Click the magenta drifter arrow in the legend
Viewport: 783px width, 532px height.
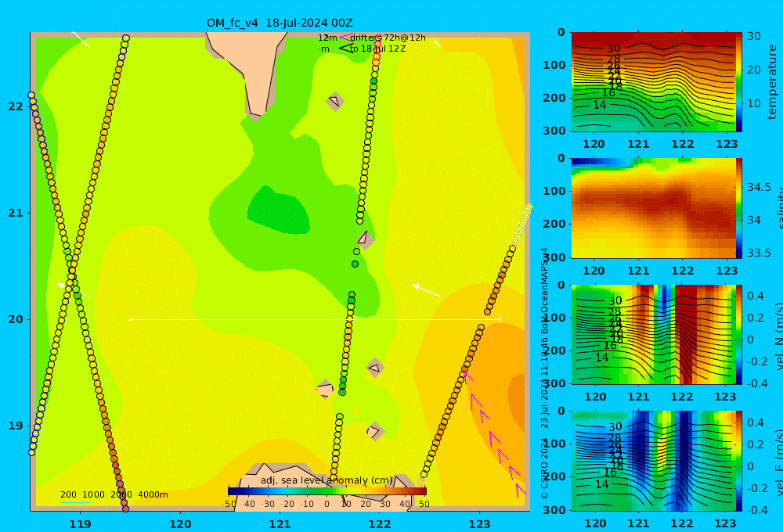[345, 38]
